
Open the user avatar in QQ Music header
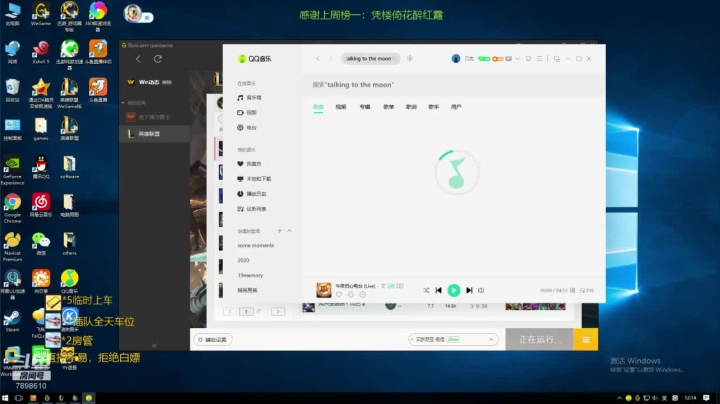pyautogui.click(x=456, y=59)
